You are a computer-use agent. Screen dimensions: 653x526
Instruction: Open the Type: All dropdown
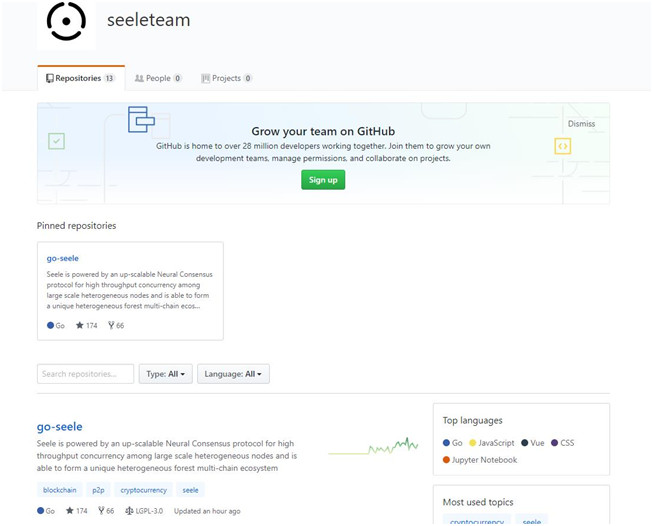(165, 374)
